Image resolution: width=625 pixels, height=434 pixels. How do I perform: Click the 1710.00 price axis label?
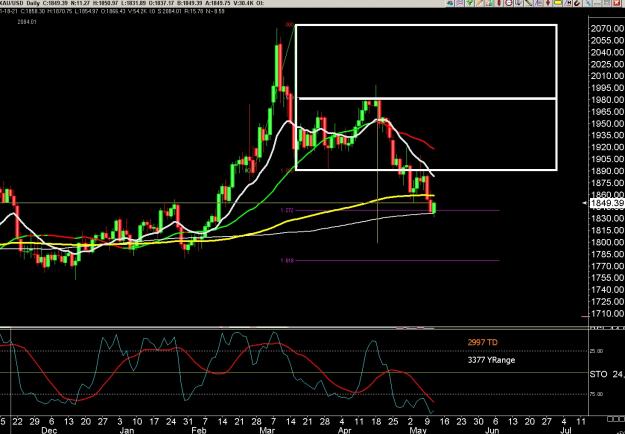click(x=608, y=313)
